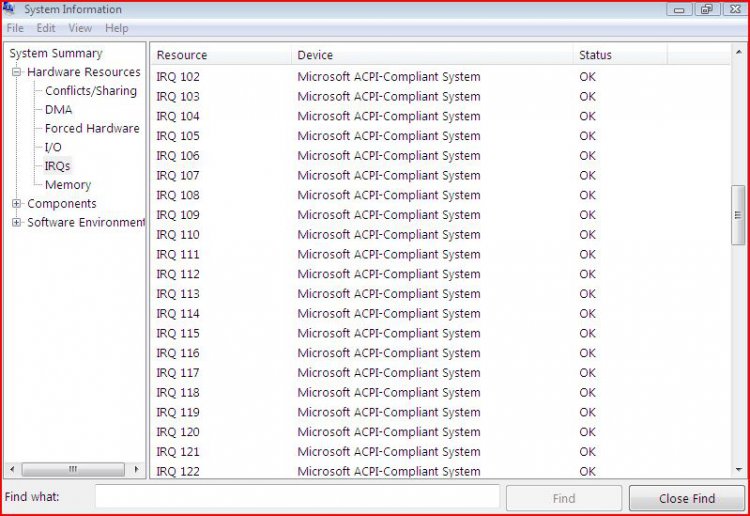750x516 pixels.
Task: Click the System Information title bar icon
Action: click(9, 9)
